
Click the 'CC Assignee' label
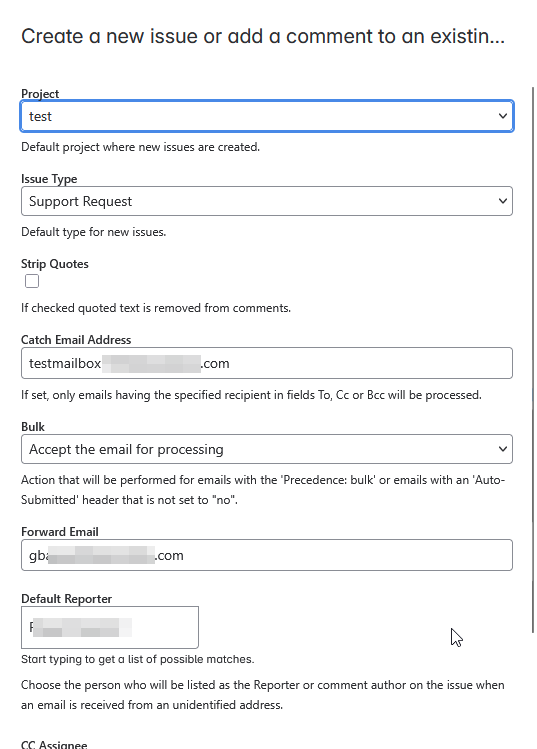click(x=54, y=744)
